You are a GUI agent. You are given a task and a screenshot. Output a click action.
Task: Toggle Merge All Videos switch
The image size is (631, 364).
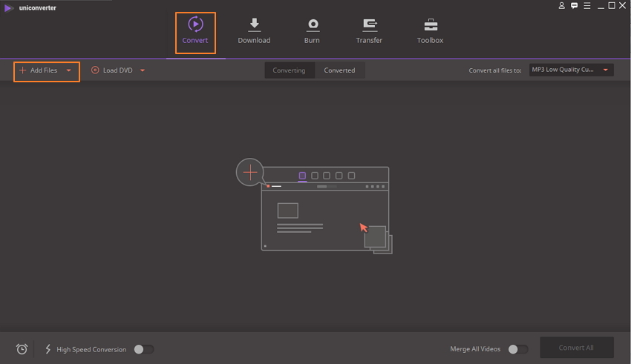(x=518, y=349)
